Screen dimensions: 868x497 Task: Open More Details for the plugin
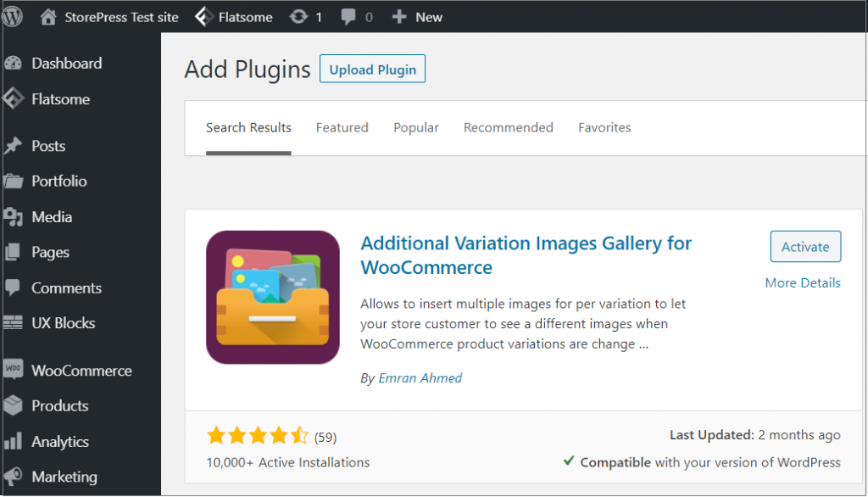coord(803,283)
